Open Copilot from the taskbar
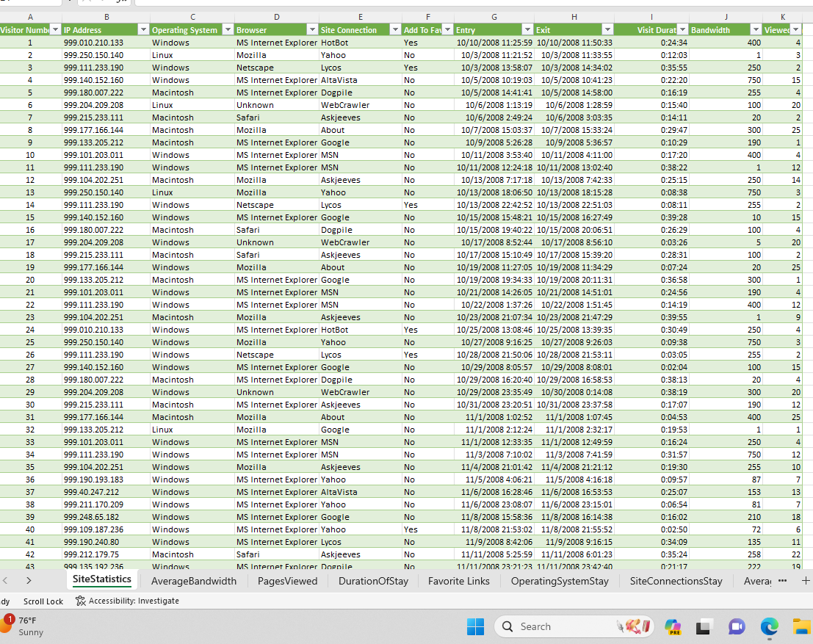The width and height of the screenshot is (813, 644). [x=673, y=626]
